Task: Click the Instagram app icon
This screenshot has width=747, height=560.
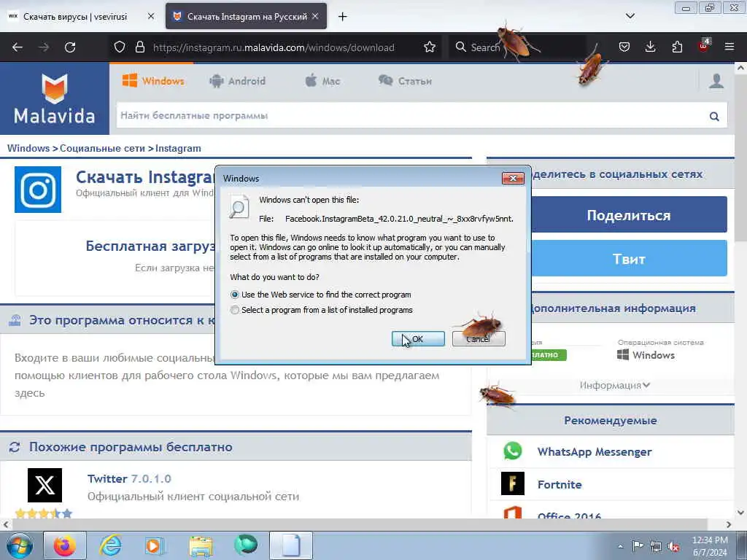Action: pyautogui.click(x=38, y=190)
